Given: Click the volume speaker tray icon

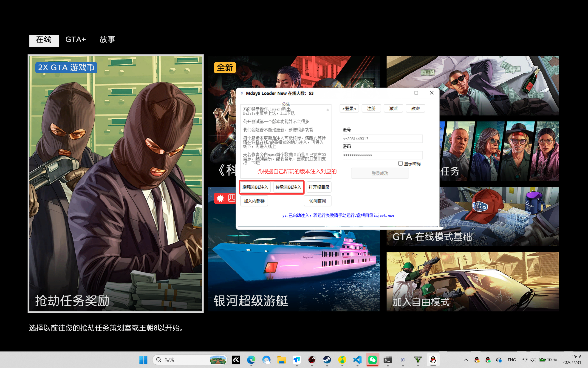Looking at the screenshot, I should click(x=533, y=360).
